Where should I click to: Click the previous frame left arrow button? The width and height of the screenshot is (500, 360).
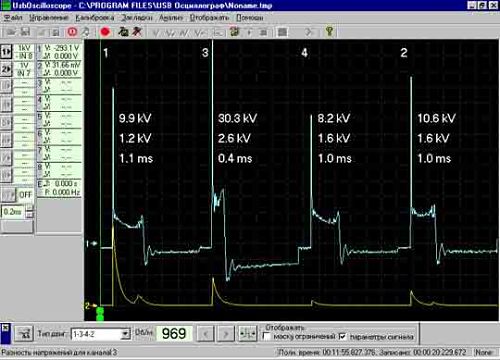pyautogui.click(x=205, y=333)
